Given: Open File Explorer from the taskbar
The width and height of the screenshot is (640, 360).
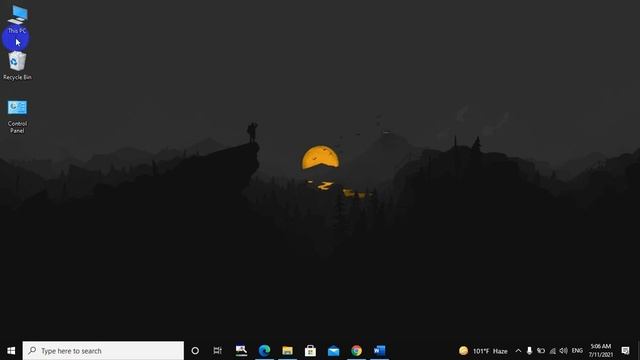Looking at the screenshot, I should point(287,351).
